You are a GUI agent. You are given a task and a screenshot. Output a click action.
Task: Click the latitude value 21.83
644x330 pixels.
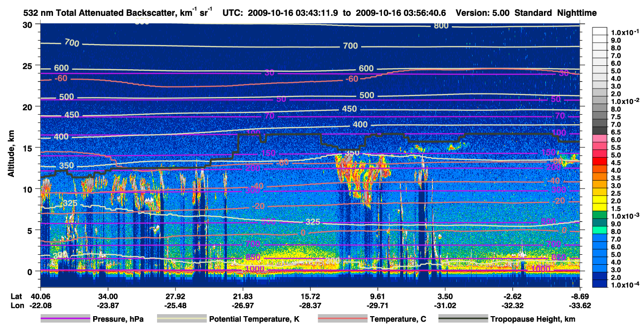(x=243, y=296)
